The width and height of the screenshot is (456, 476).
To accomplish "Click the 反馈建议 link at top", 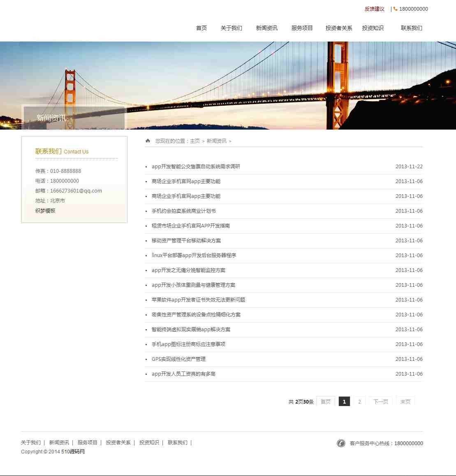I will pos(375,9).
